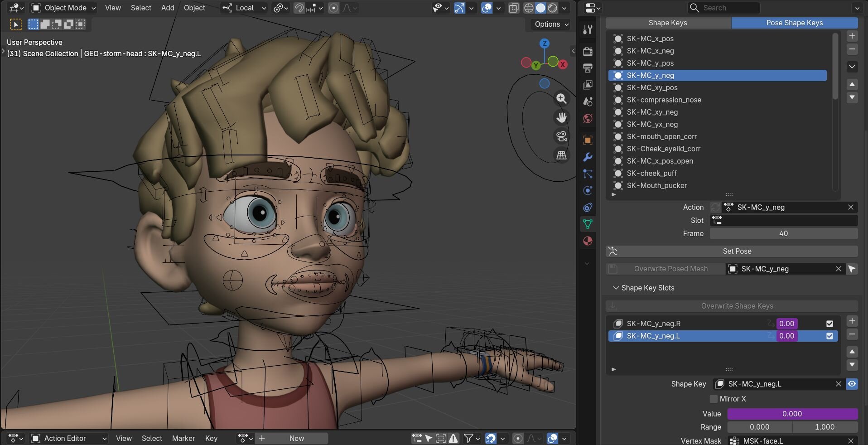Disable the SK-MC_y_neg.R slot checkbox
Image resolution: width=868 pixels, height=445 pixels.
pyautogui.click(x=829, y=324)
